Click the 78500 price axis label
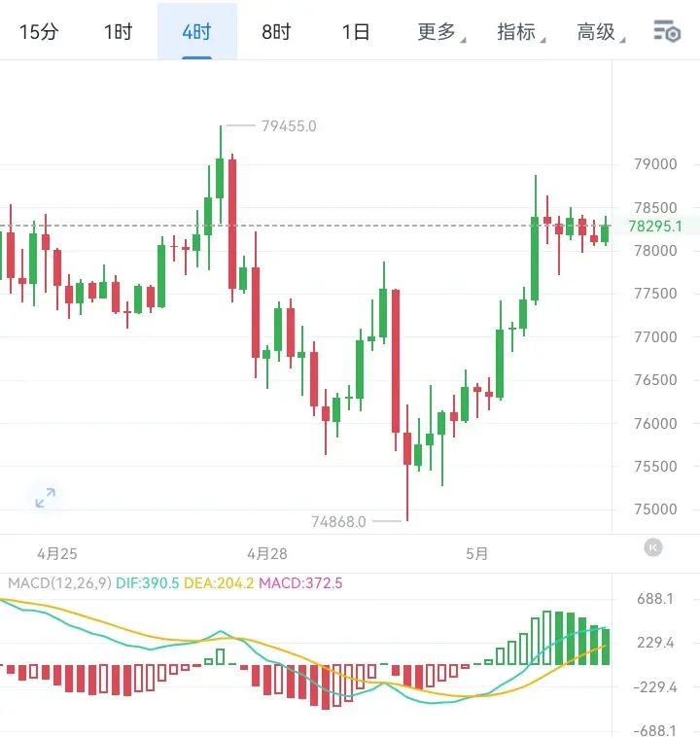 pyautogui.click(x=655, y=207)
